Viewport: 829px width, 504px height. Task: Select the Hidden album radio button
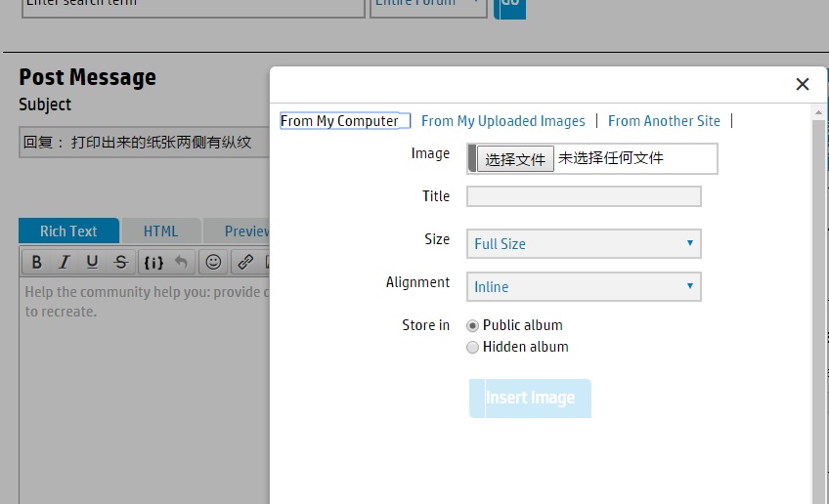point(473,348)
